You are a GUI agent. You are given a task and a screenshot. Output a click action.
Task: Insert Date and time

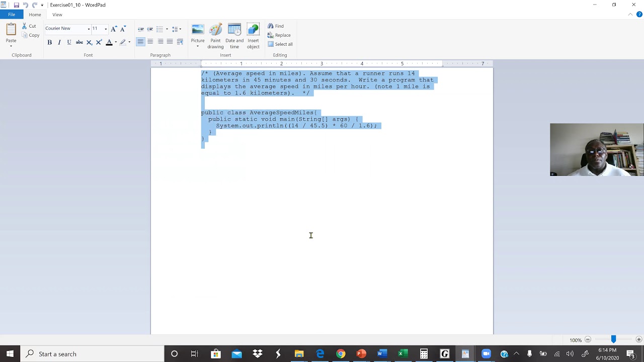pos(234,36)
